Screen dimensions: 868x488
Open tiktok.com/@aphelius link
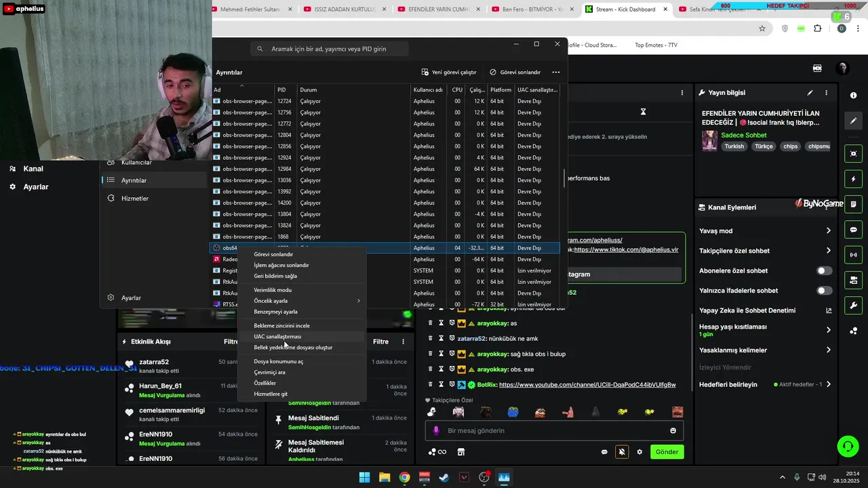(626, 249)
